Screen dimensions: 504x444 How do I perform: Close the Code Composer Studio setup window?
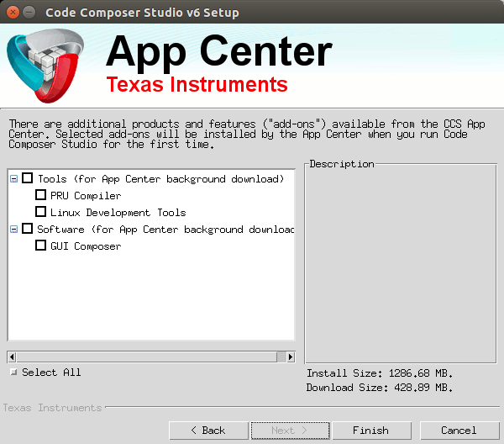13,13
